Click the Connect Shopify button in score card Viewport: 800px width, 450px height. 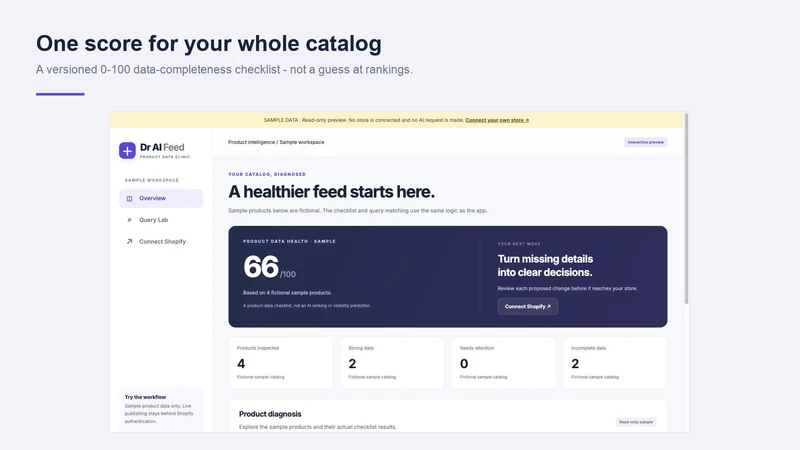(x=528, y=307)
